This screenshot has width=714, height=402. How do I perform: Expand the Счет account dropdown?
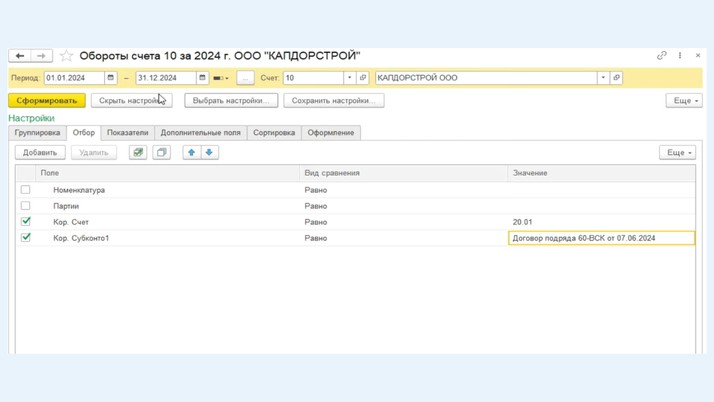[x=349, y=78]
